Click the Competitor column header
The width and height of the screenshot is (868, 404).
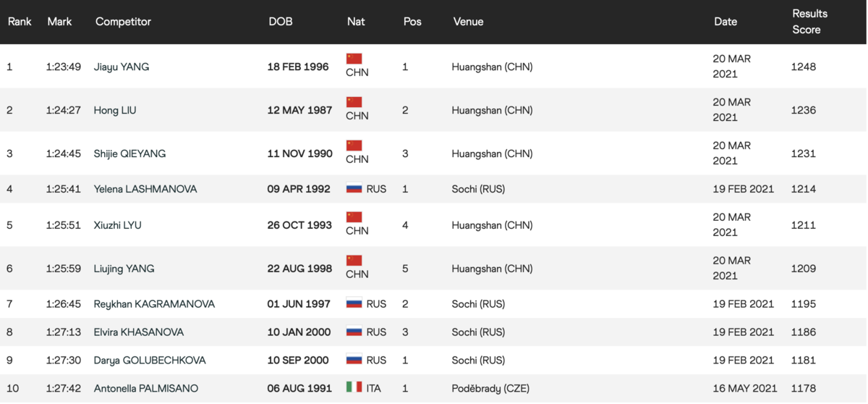point(123,22)
